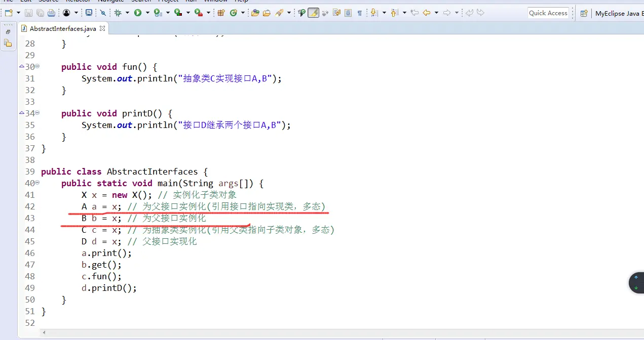Viewport: 644px width, 340px height.
Task: Open the Back history dropdown arrow
Action: (436, 13)
